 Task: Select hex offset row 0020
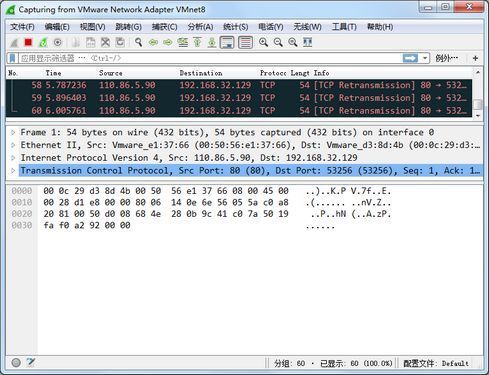tap(22, 214)
